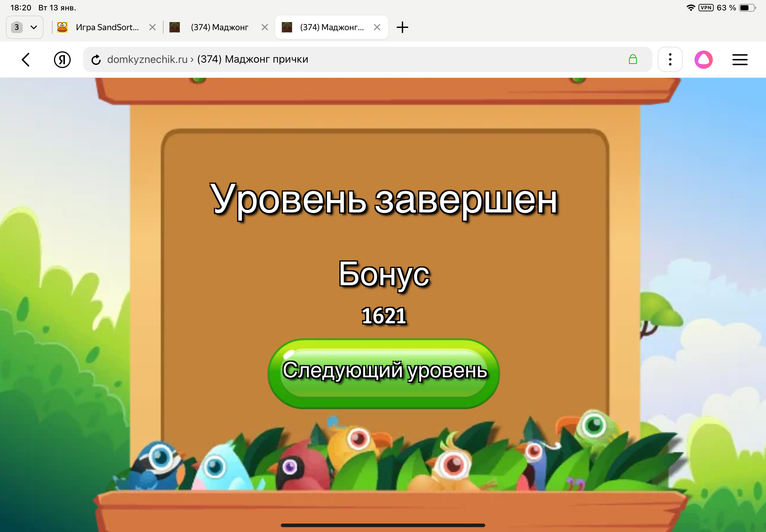Switch to the (374) Маджонг tab
Viewport: 766px width, 532px height.
coord(218,27)
